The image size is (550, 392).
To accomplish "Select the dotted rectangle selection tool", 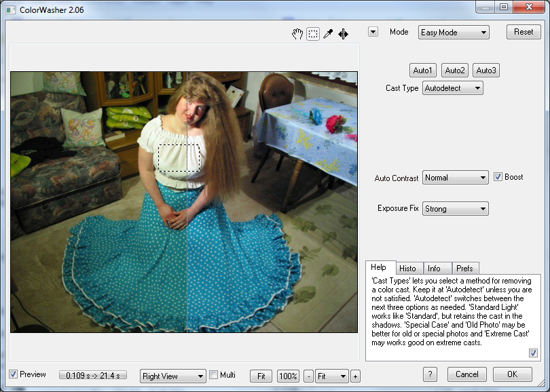I will (313, 34).
